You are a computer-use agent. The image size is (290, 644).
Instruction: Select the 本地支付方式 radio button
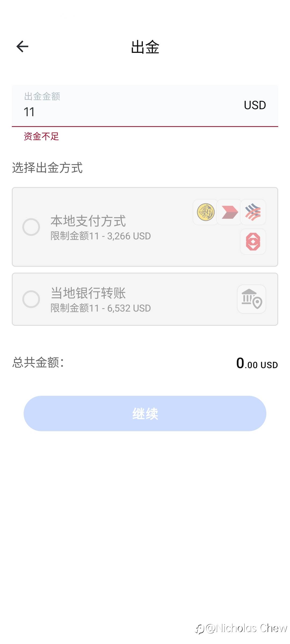(x=31, y=227)
